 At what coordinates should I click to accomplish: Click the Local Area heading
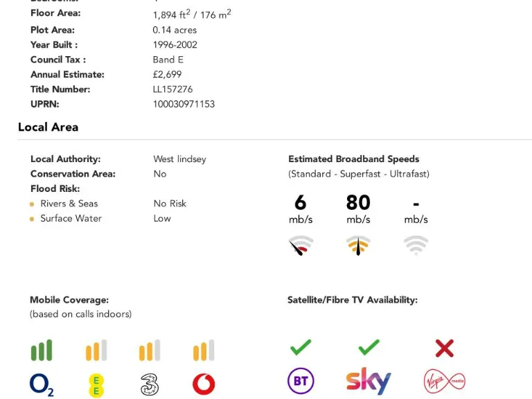(48, 127)
